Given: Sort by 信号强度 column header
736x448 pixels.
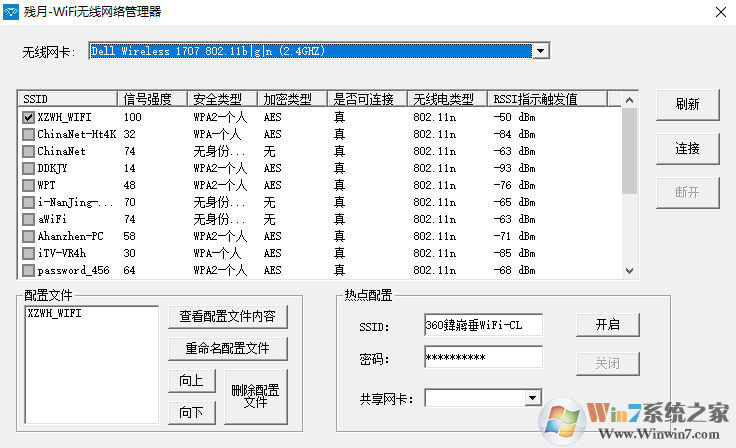Looking at the screenshot, I should [x=153, y=99].
